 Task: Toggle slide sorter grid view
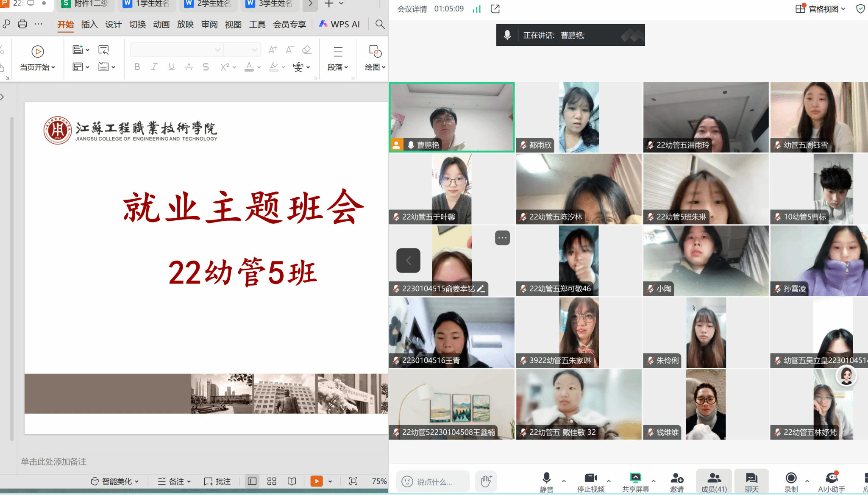(272, 481)
